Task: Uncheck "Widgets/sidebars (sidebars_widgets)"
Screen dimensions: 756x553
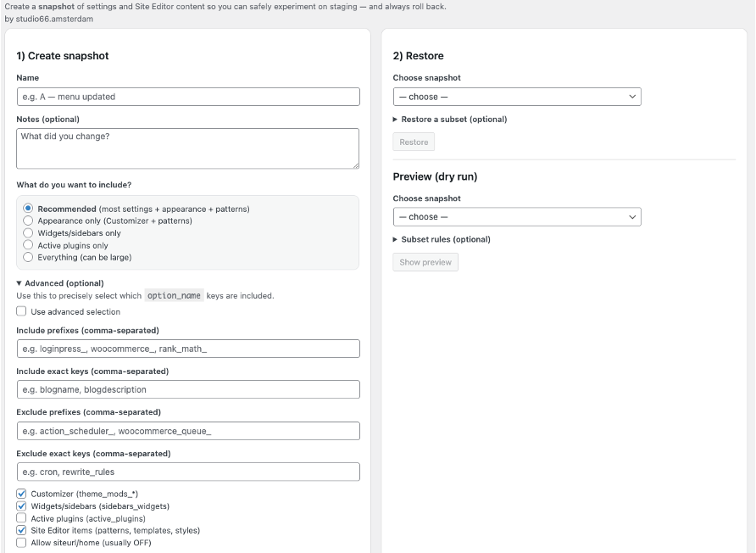Action: click(20, 506)
